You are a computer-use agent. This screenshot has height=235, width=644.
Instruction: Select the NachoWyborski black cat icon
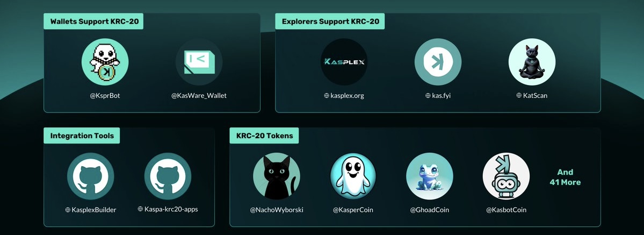coord(277,176)
